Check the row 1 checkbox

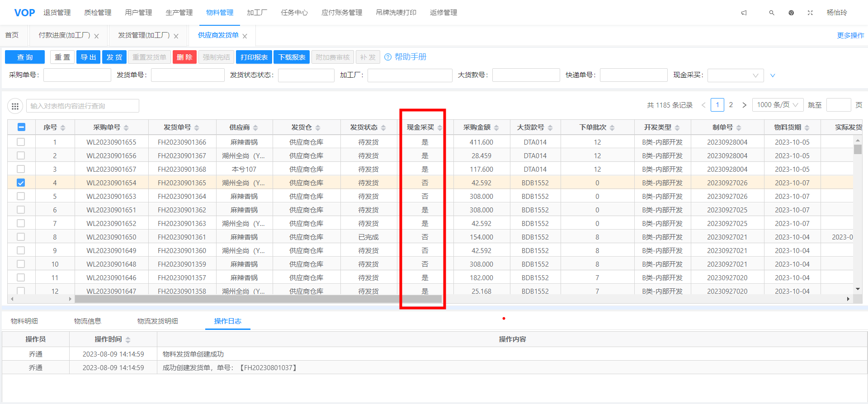point(21,142)
